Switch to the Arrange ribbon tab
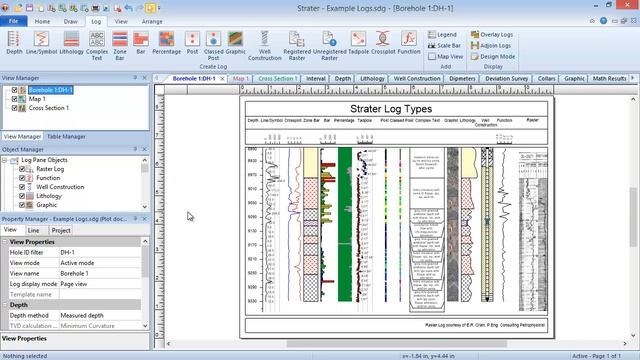Viewport: 640px width, 360px height. tap(152, 21)
